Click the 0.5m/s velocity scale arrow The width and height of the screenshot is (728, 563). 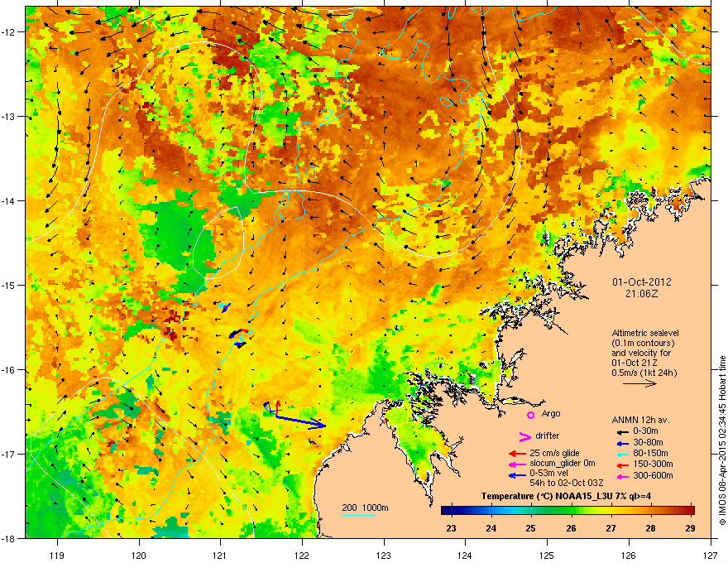coord(639,383)
